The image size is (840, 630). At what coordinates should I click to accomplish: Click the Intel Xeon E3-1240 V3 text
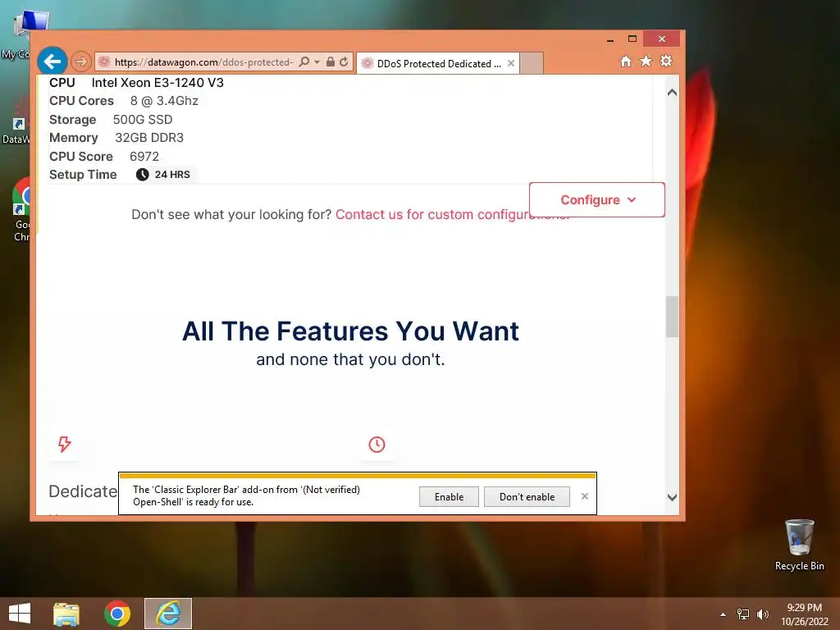[157, 83]
